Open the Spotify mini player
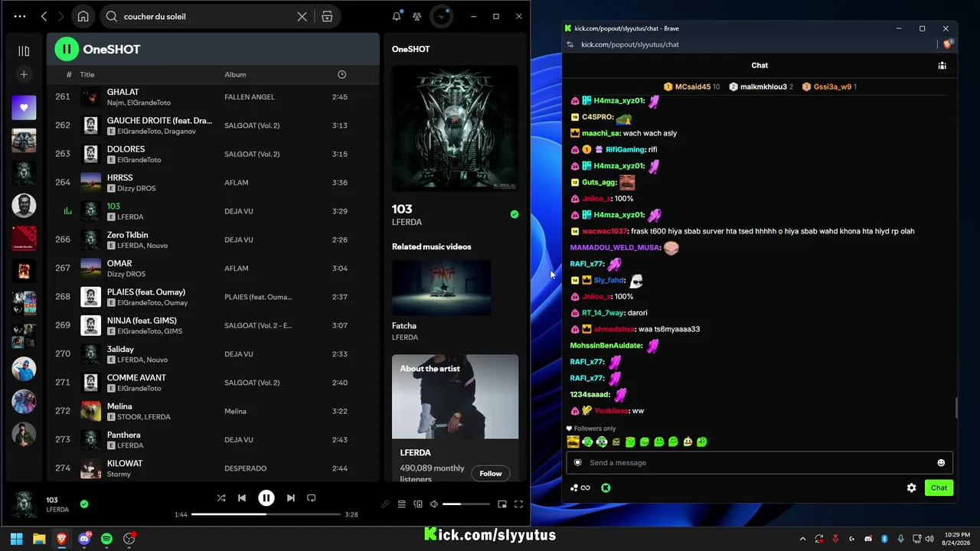Viewport: 980px width, 551px height. (x=502, y=504)
